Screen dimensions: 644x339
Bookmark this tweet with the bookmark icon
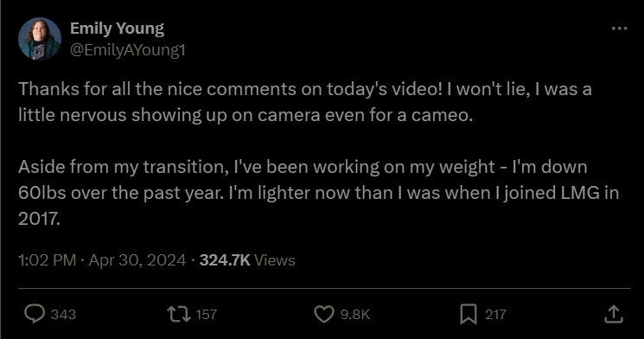pos(469,314)
